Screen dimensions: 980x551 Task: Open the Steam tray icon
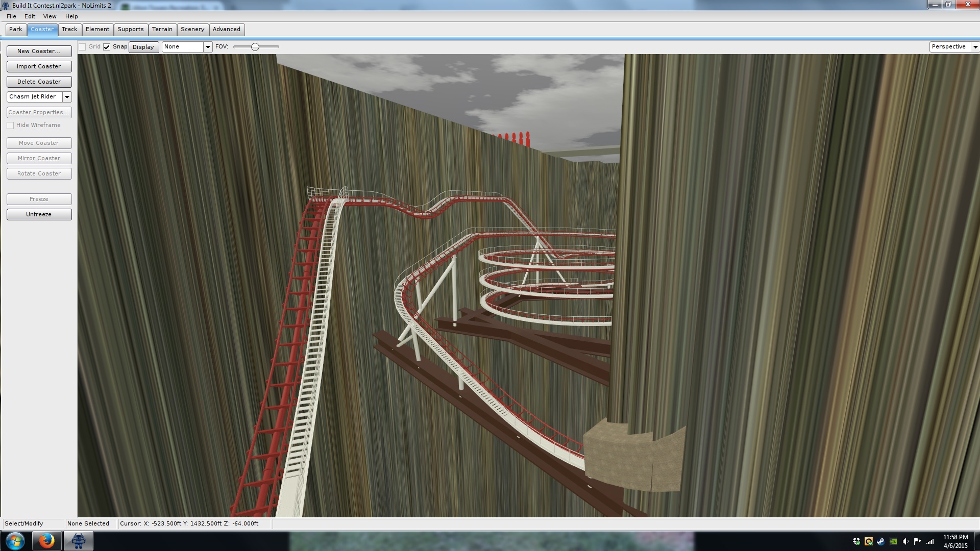881,541
